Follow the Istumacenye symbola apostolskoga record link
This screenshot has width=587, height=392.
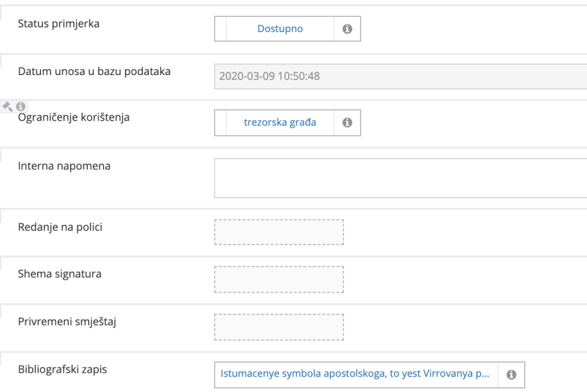[357, 374]
